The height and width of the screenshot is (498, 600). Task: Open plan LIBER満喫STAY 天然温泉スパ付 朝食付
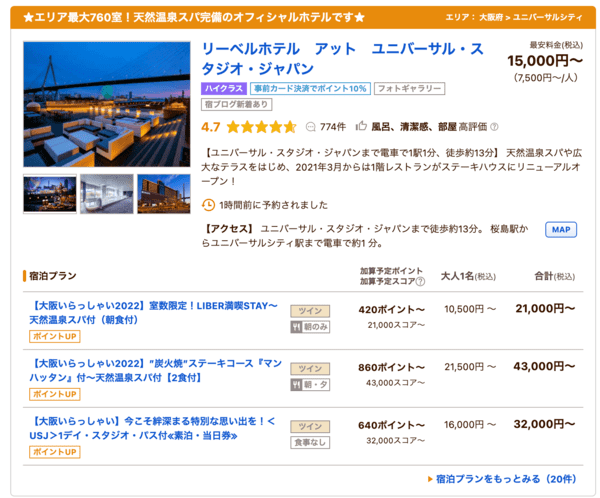(153, 313)
